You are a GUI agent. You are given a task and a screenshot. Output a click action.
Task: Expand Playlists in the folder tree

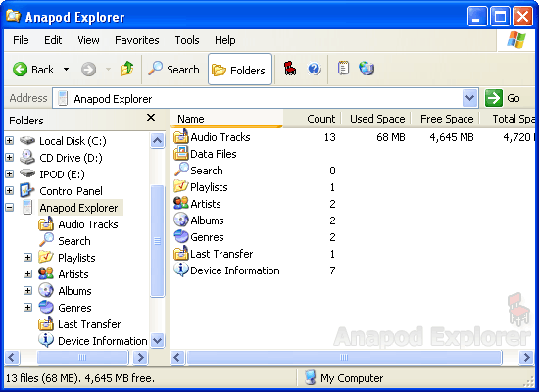[x=27, y=257]
